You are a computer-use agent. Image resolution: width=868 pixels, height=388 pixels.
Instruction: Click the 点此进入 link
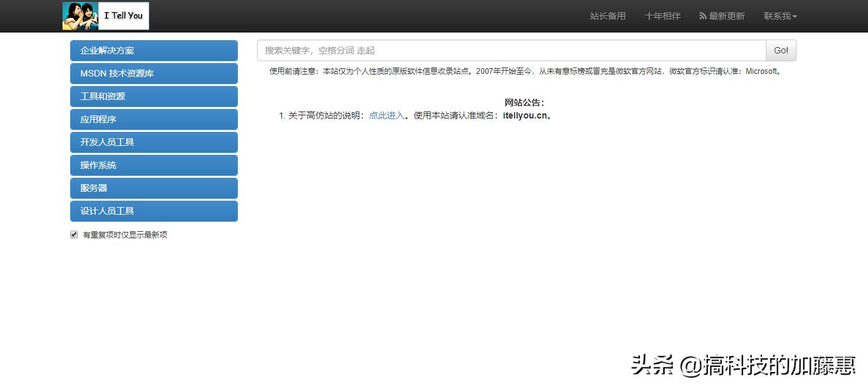click(x=386, y=115)
